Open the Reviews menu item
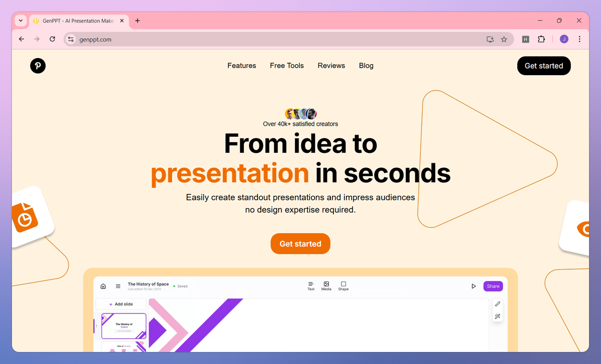601x364 pixels. [x=331, y=66]
